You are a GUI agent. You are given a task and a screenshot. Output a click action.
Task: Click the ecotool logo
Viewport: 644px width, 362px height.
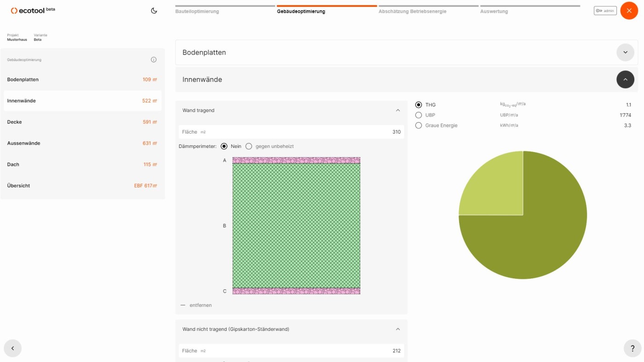tap(33, 10)
